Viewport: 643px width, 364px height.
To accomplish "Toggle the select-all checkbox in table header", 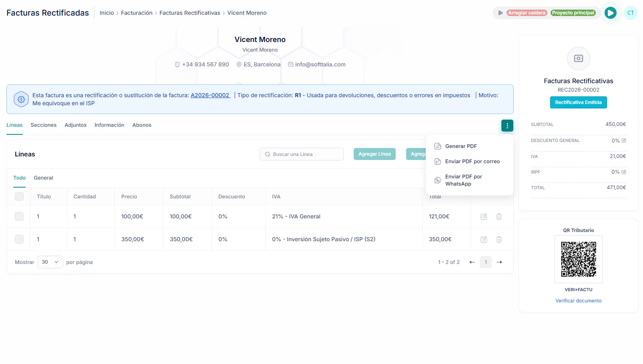I will tap(19, 196).
